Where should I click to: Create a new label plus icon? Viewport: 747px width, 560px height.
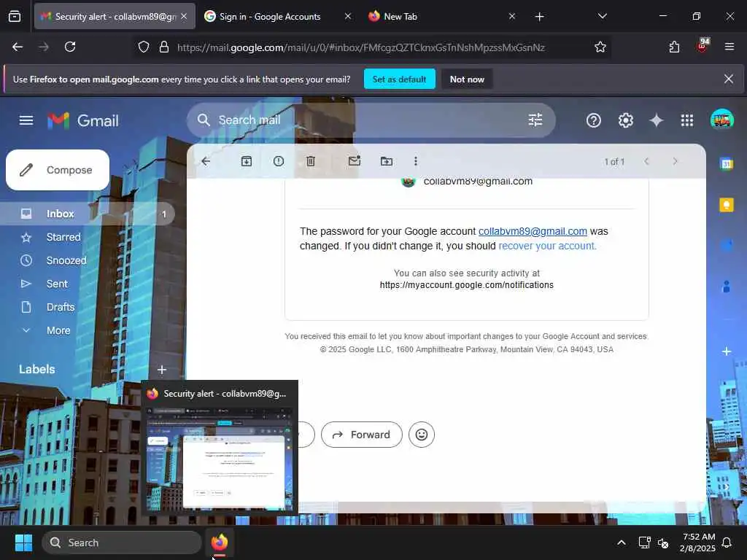[162, 370]
